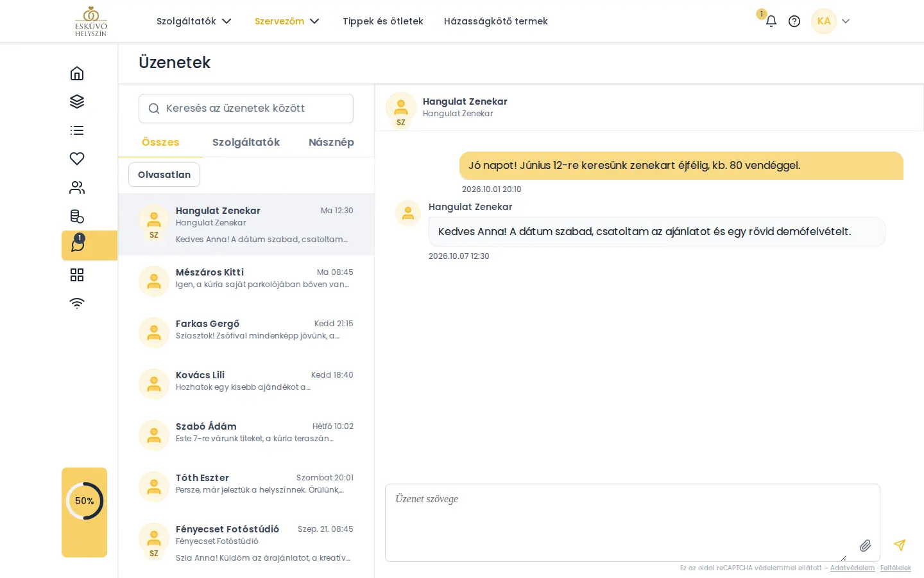Image resolution: width=924 pixels, height=578 pixels.
Task: Click the Hangulat Zenekar name in chat header
Action: 465,101
